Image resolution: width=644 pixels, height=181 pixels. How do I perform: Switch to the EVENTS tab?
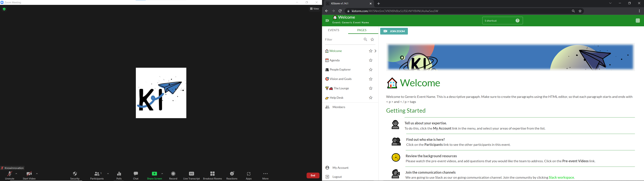334,30
